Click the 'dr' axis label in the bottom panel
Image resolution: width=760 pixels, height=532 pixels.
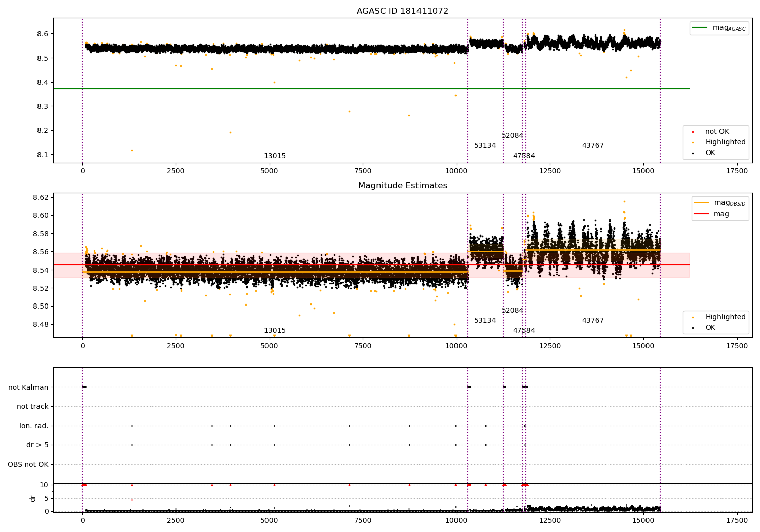tap(32, 498)
